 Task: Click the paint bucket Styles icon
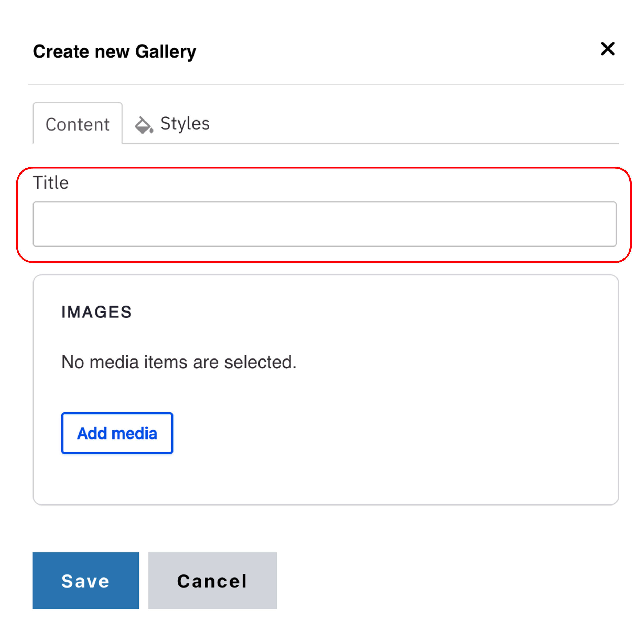pyautogui.click(x=144, y=125)
